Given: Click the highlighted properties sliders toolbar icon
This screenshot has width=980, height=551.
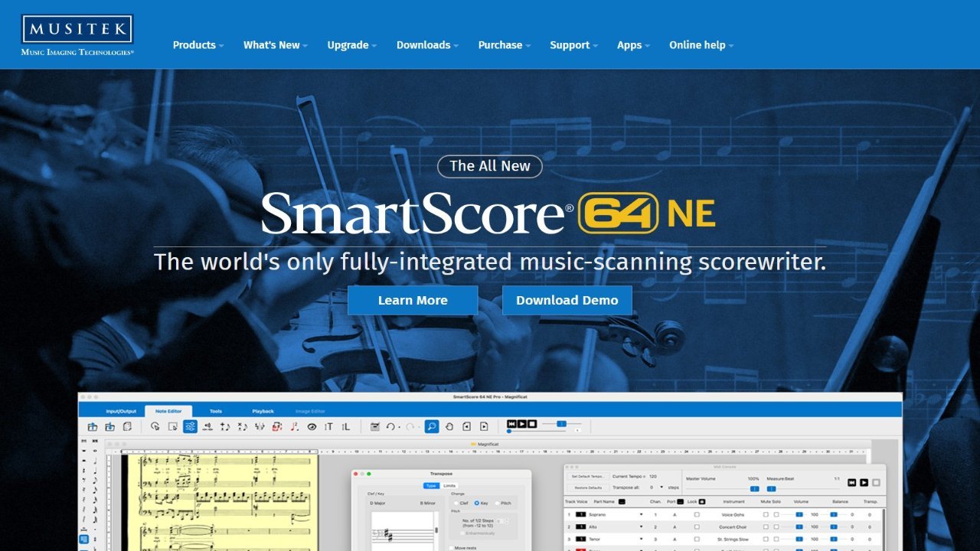Looking at the screenshot, I should tap(190, 426).
